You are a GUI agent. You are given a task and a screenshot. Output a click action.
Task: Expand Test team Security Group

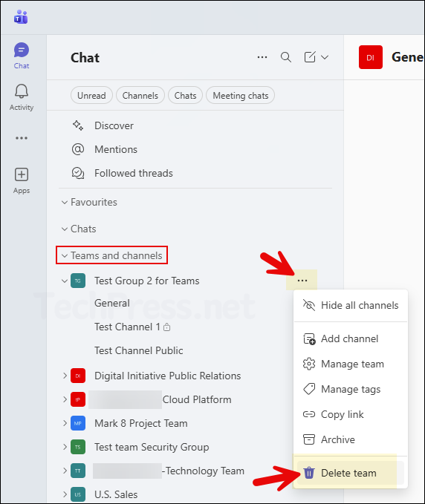click(65, 447)
